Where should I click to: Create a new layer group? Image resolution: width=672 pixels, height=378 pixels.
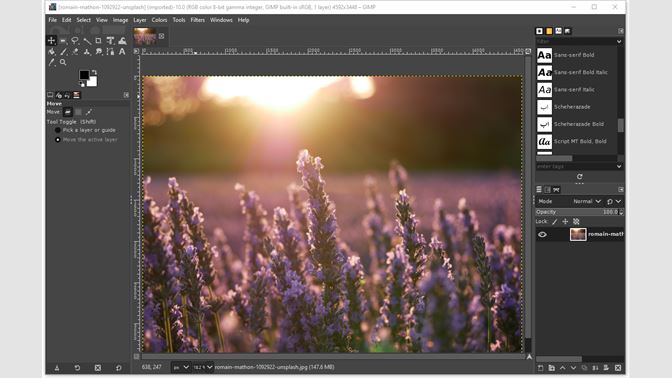pos(552,368)
